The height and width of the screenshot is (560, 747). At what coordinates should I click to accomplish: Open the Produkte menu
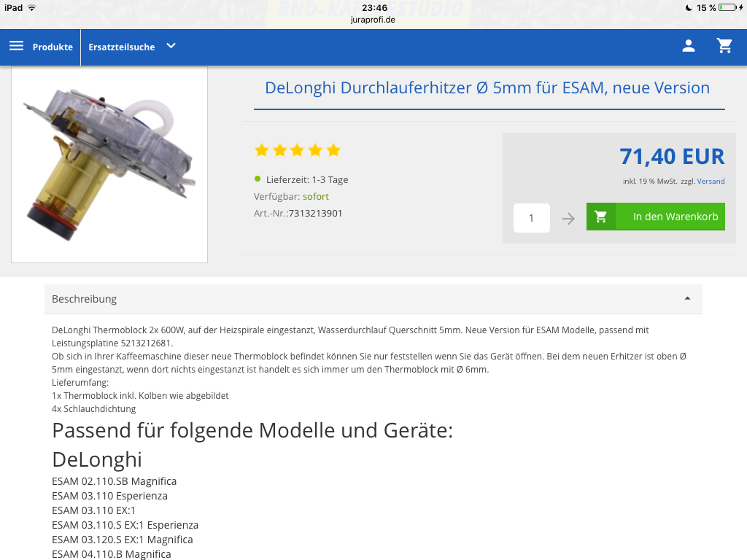coord(53,47)
